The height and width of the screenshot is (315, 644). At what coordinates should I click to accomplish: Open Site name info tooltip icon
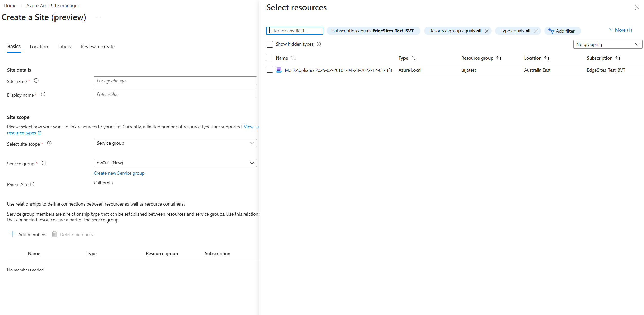click(36, 81)
